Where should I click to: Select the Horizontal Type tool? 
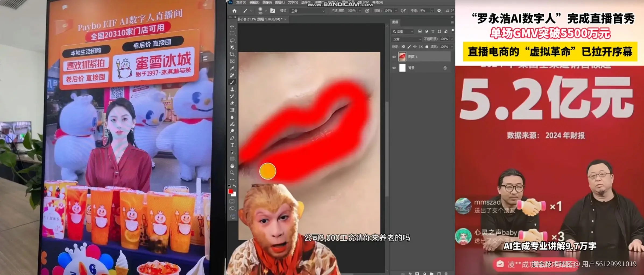232,145
